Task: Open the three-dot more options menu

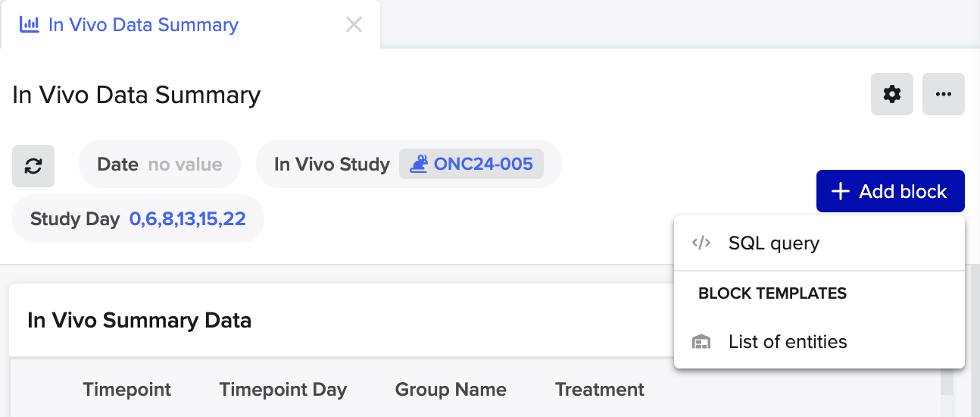Action: click(x=944, y=94)
